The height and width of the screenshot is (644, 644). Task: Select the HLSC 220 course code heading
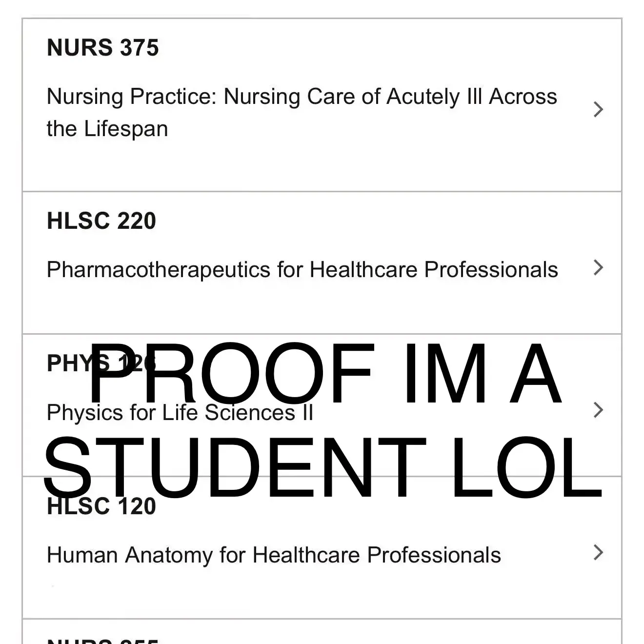(x=101, y=221)
